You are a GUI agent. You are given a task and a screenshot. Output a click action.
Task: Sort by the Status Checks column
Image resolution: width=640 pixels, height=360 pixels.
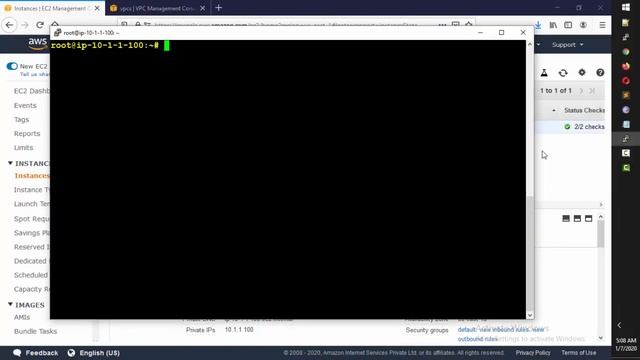click(x=584, y=110)
